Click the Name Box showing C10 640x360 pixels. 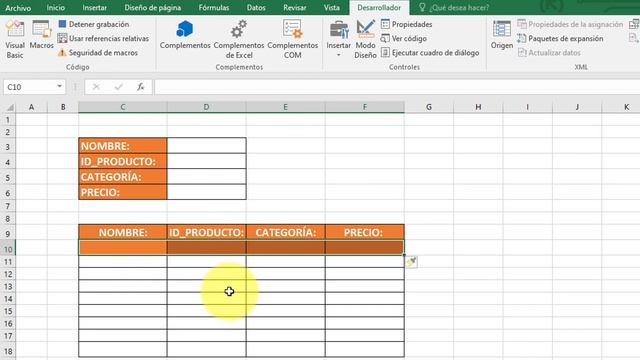[x=29, y=87]
